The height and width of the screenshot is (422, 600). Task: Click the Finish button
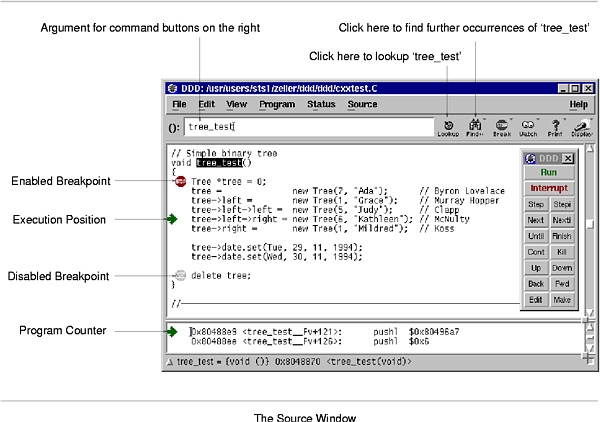pos(562,236)
